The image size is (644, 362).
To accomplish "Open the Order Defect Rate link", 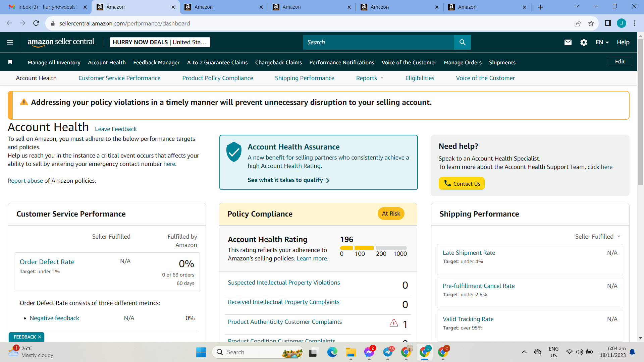I will coord(47,262).
